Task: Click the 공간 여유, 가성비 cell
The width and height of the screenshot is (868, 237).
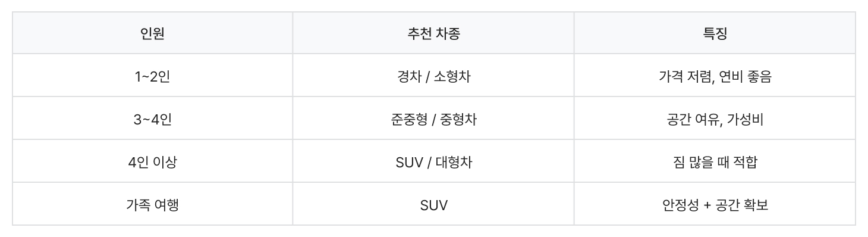Action: (715, 118)
